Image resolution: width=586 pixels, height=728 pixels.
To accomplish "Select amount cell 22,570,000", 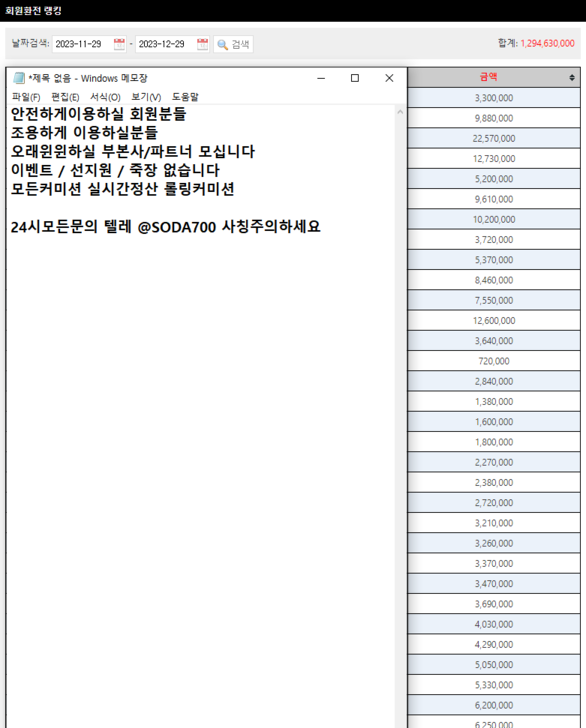I will point(494,138).
